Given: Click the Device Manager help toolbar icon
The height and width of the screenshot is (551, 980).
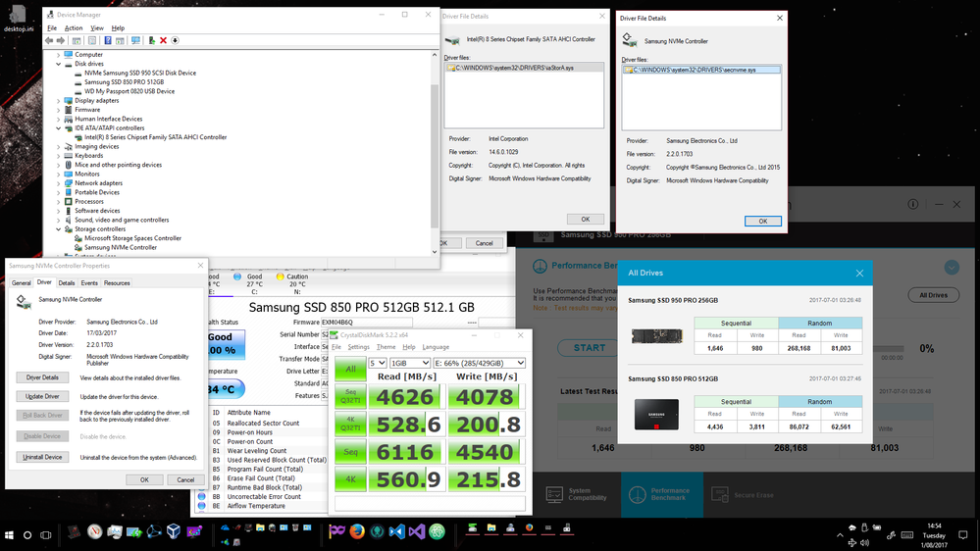Looking at the screenshot, I should [108, 40].
